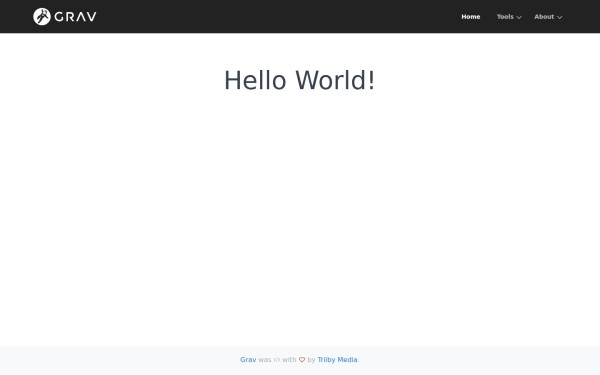Expand the About dropdown chevron
600x375 pixels.
coord(559,17)
